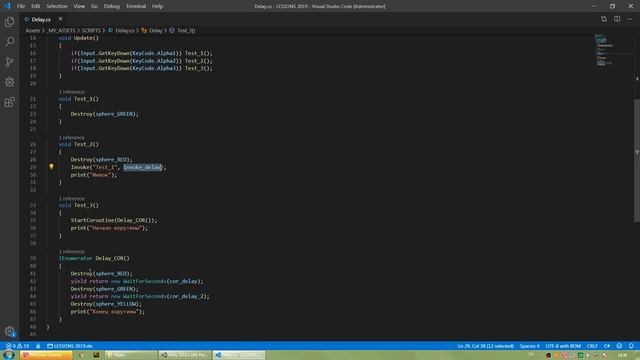Click the LESSONS 2019.sln project status item
The width and height of the screenshot is (640, 360).
point(70,346)
